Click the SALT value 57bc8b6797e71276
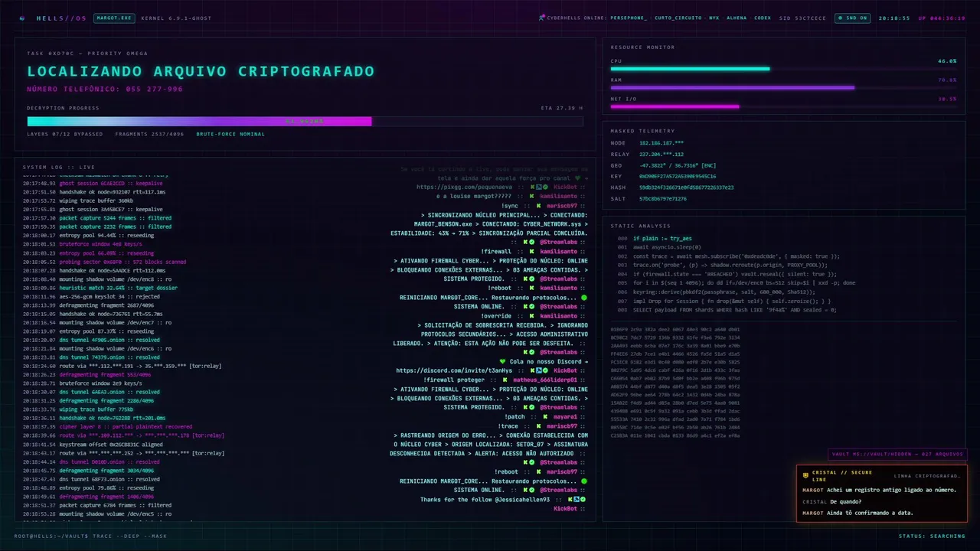This screenshot has width=980, height=551. (663, 198)
